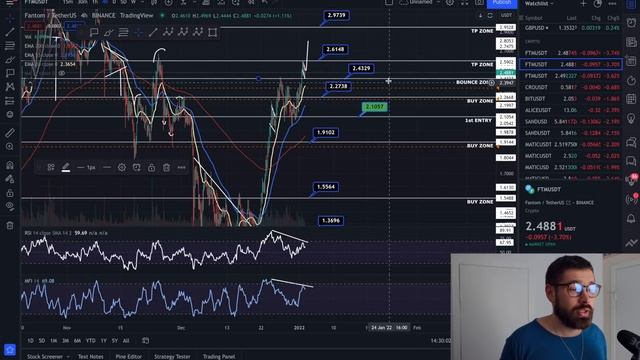Open the line color pencil swatch
Image resolution: width=640 pixels, height=360 pixels.
[x=66, y=167]
